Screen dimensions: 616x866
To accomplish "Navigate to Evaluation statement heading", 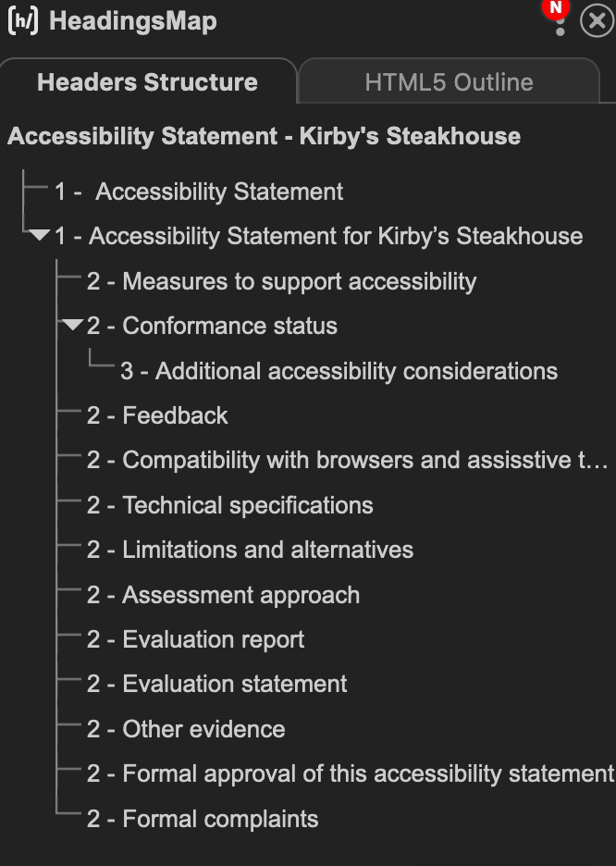I will click(217, 685).
